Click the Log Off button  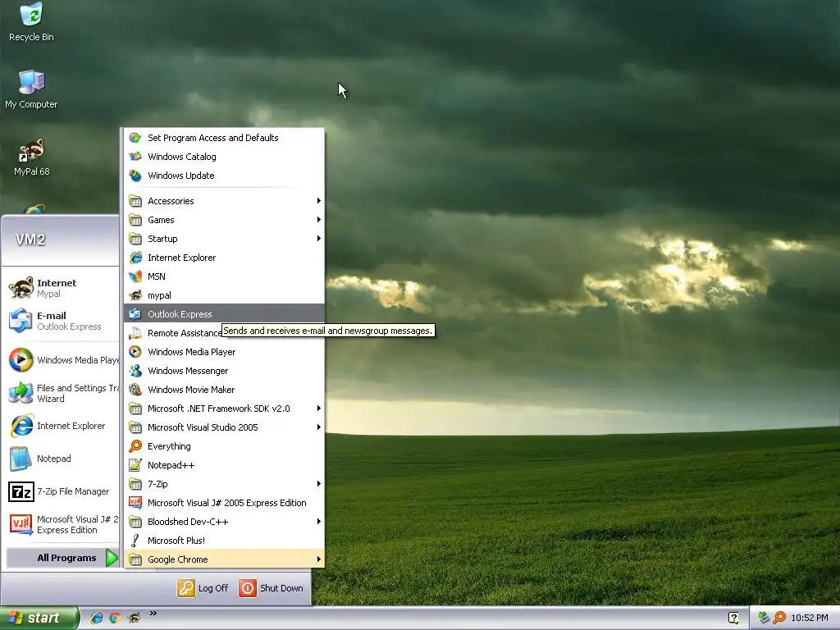203,588
